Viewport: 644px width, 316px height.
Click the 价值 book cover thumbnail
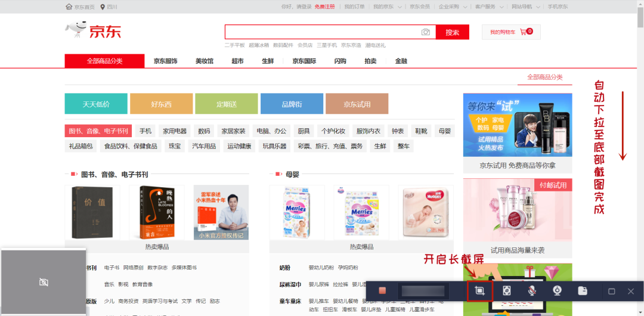pyautogui.click(x=92, y=212)
